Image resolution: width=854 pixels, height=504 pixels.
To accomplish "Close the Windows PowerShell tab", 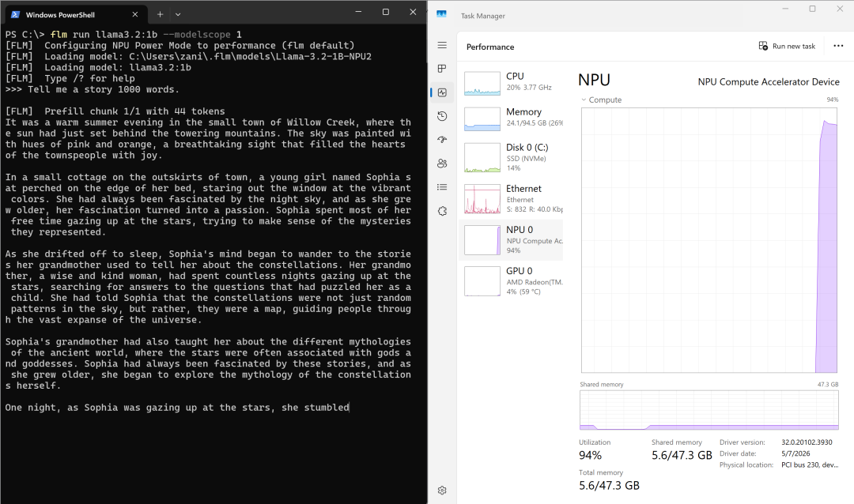I will pyautogui.click(x=135, y=15).
